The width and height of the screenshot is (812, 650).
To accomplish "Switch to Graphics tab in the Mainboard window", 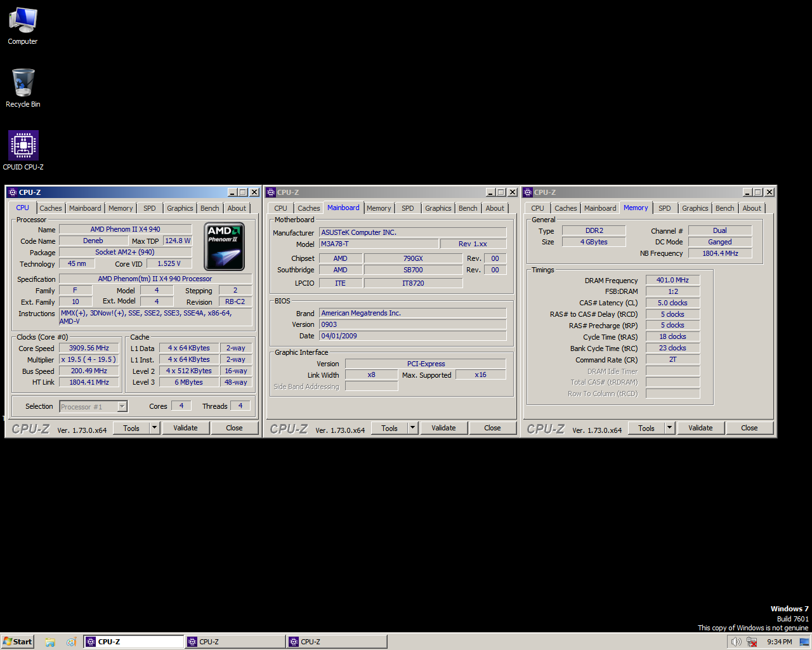I will point(438,208).
